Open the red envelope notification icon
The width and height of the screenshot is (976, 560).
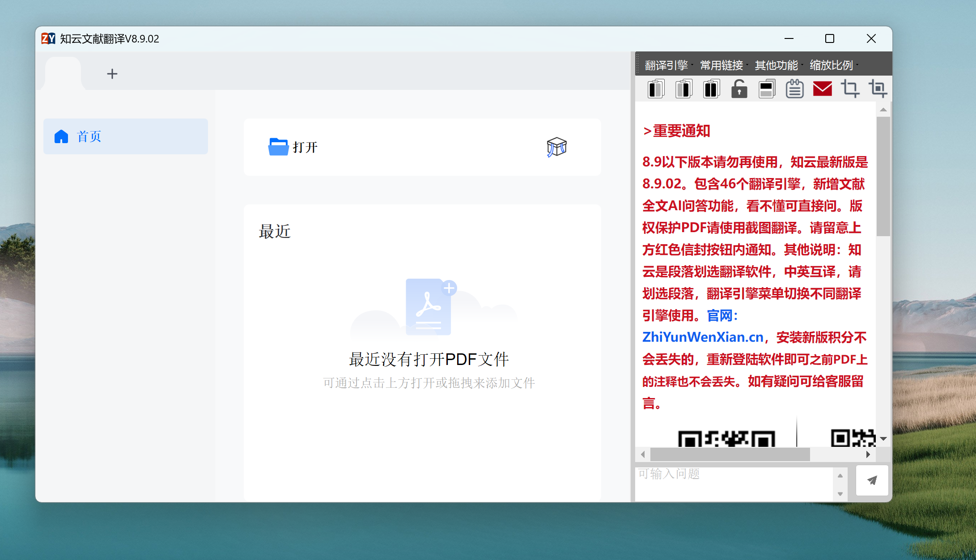click(x=822, y=89)
